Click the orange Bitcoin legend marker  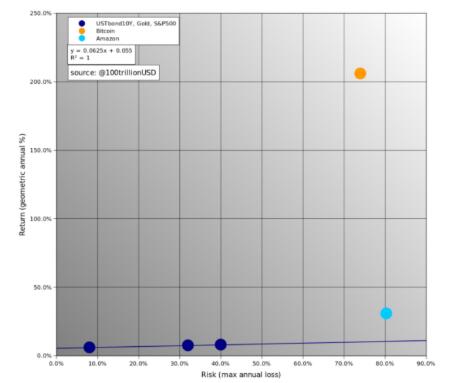click(x=82, y=31)
